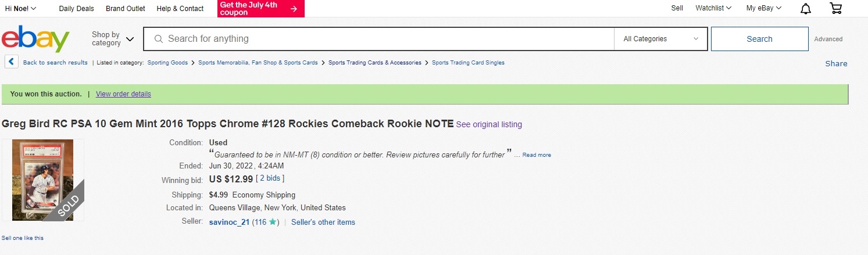Open the Watchlist dropdown

[x=713, y=8]
